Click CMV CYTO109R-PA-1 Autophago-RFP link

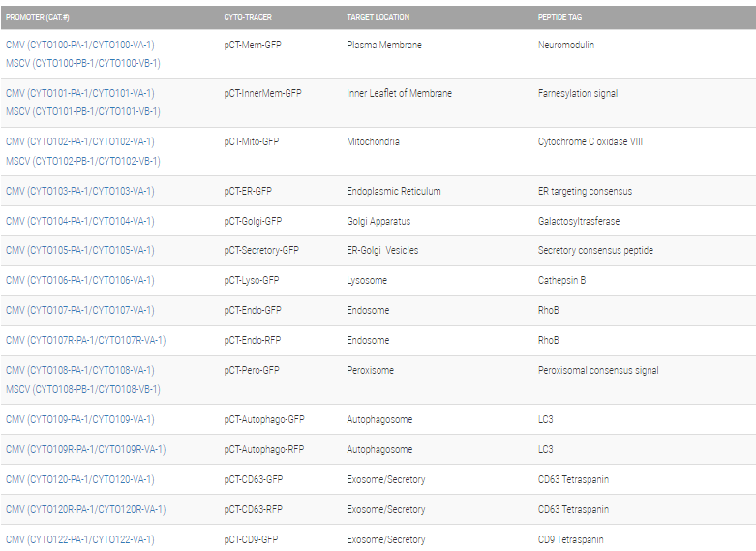click(x=85, y=449)
